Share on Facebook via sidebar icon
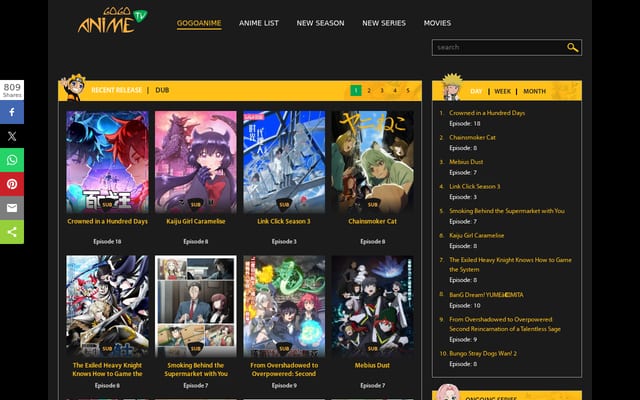Image resolution: width=640 pixels, height=400 pixels. [12, 112]
